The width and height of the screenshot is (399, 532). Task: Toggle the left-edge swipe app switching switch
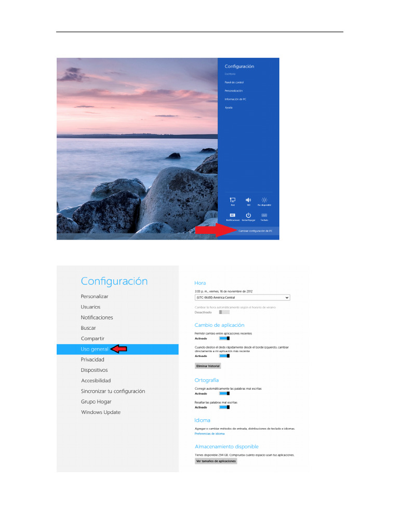[224, 356]
